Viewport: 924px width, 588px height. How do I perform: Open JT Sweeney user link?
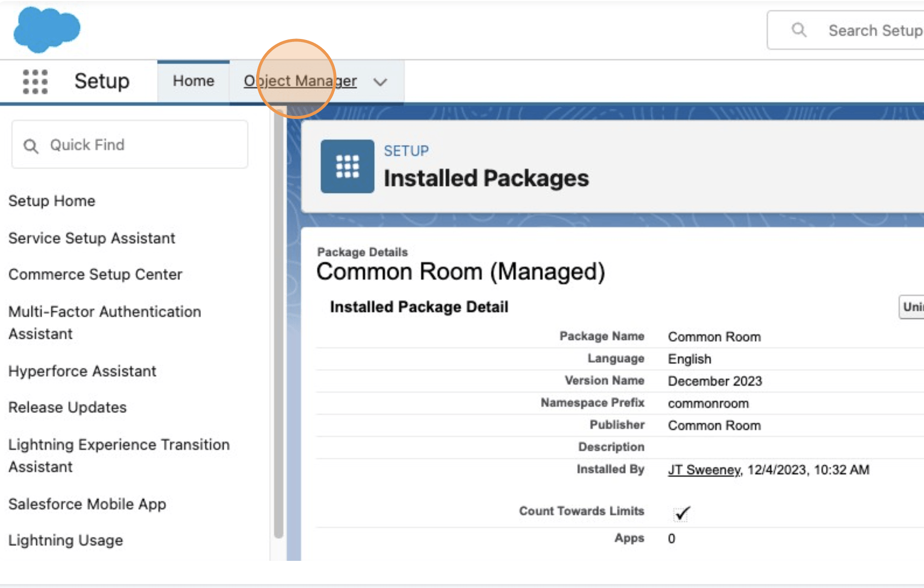704,470
